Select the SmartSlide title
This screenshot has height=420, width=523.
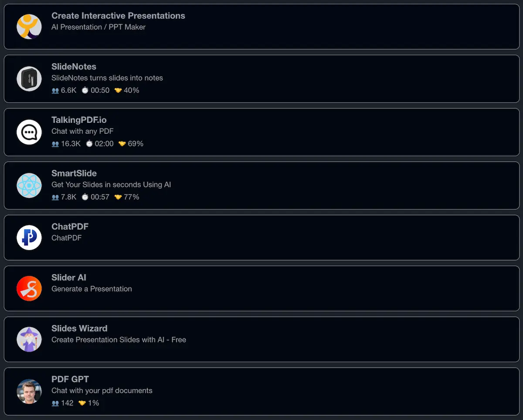click(74, 173)
